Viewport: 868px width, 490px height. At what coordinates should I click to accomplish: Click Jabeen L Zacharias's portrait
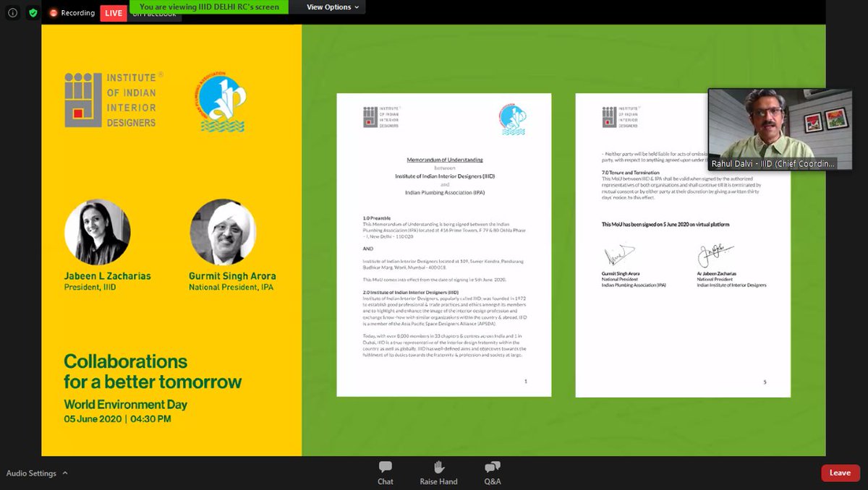pos(98,232)
